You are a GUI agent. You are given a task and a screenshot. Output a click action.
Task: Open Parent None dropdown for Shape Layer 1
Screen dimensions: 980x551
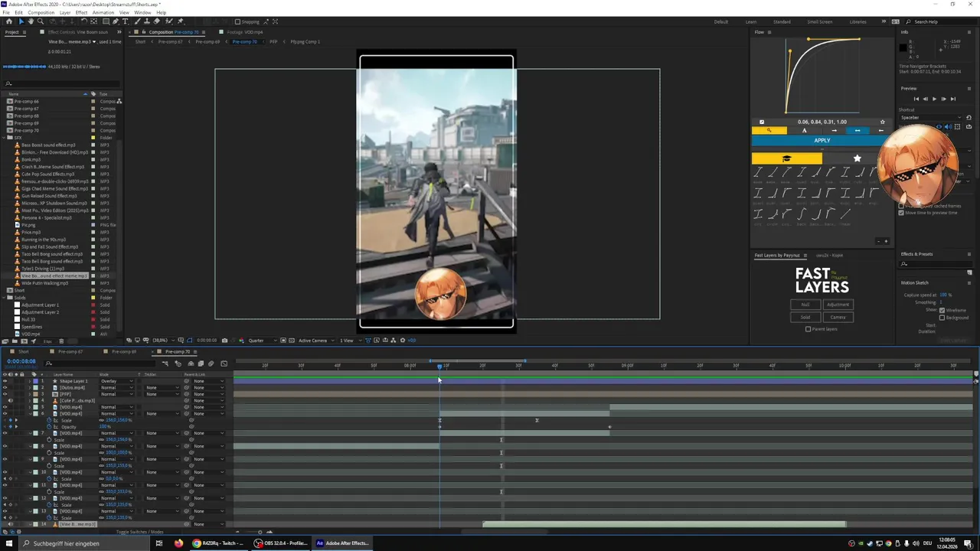click(208, 381)
